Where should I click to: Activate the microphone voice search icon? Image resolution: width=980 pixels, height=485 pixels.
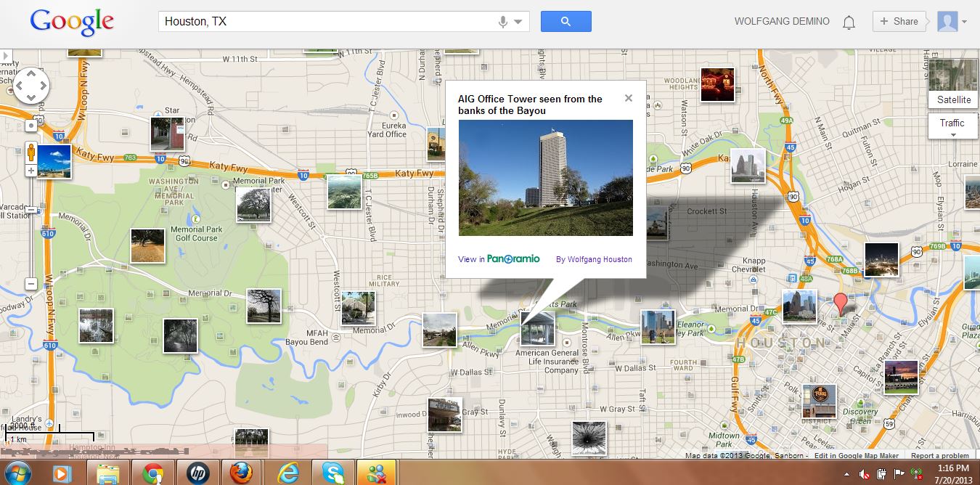(x=502, y=22)
